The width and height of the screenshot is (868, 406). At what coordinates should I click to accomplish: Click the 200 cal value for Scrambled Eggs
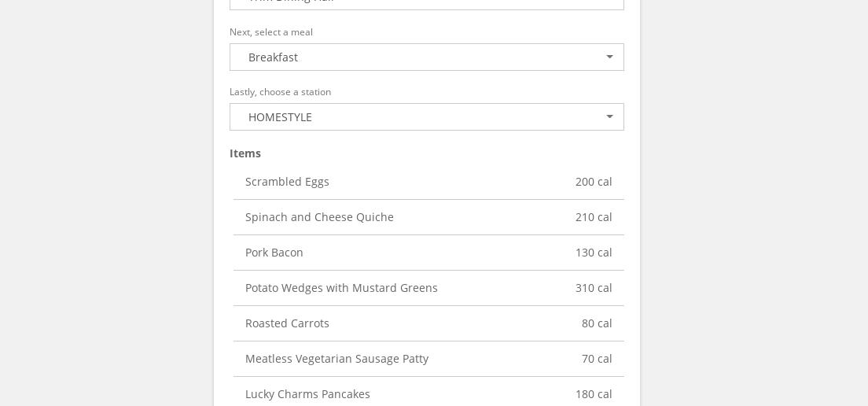594,182
